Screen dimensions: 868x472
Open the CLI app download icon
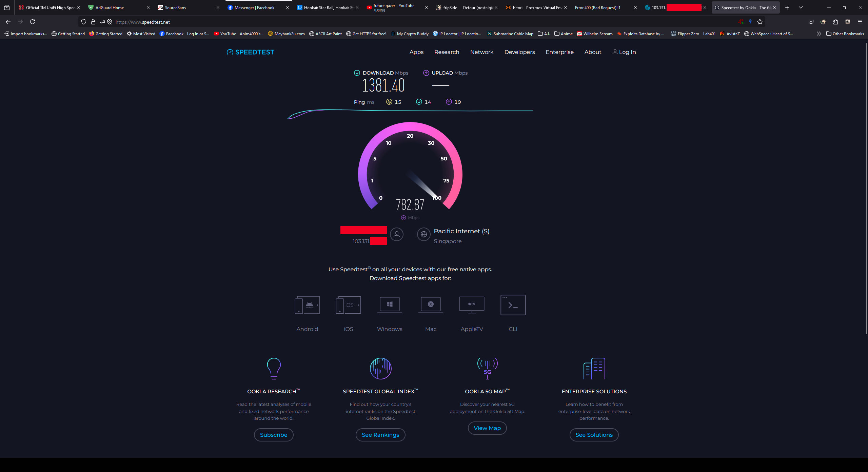click(x=513, y=305)
